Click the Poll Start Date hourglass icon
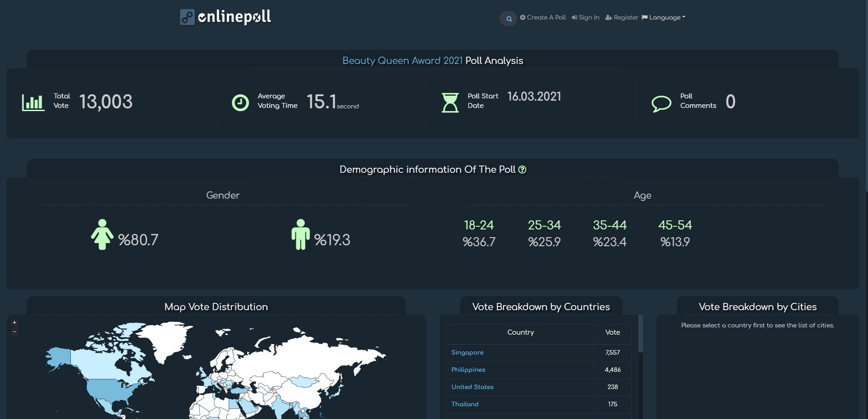868x419 pixels. (x=450, y=102)
